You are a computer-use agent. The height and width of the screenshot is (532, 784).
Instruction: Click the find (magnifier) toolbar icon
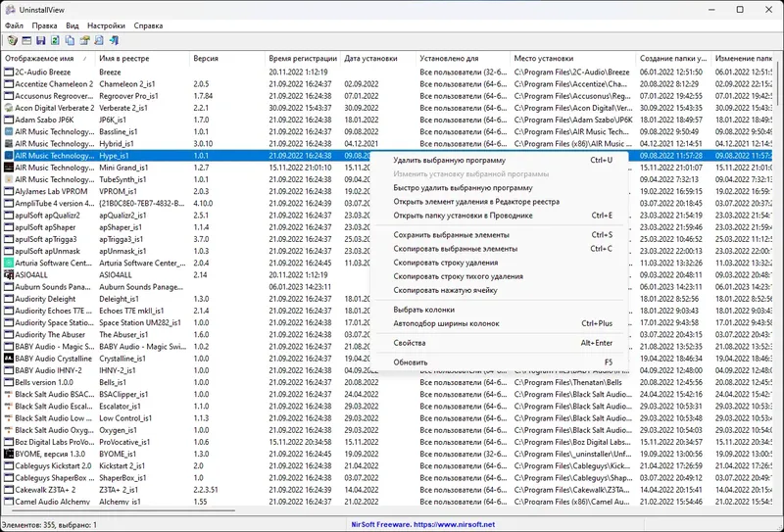99,40
